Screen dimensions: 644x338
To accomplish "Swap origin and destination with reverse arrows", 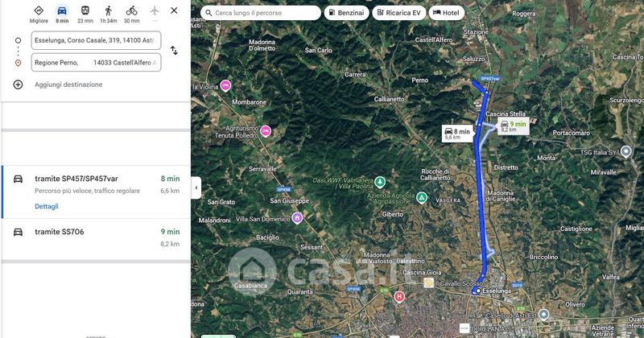I will [174, 51].
